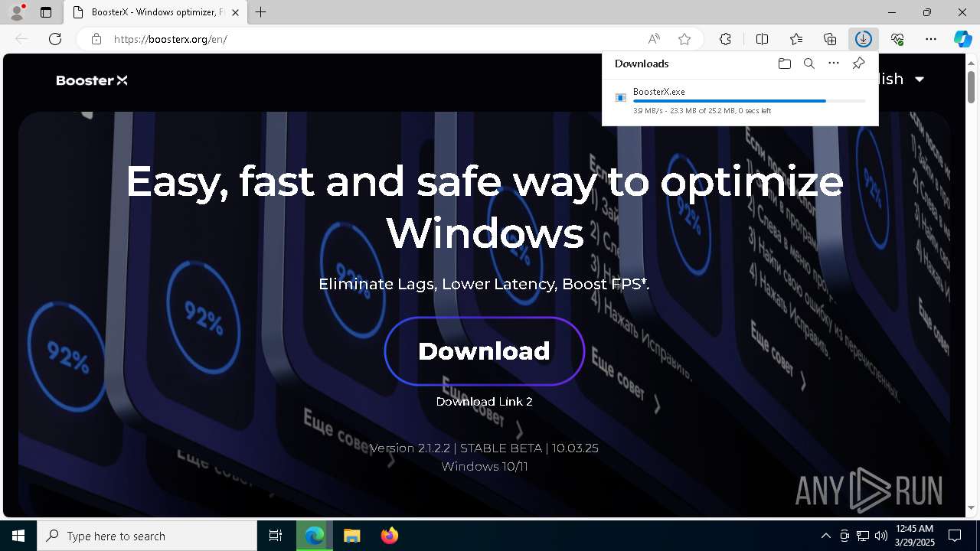Click the Windows 10/11 text
This screenshot has width=980, height=551.
[x=485, y=466]
